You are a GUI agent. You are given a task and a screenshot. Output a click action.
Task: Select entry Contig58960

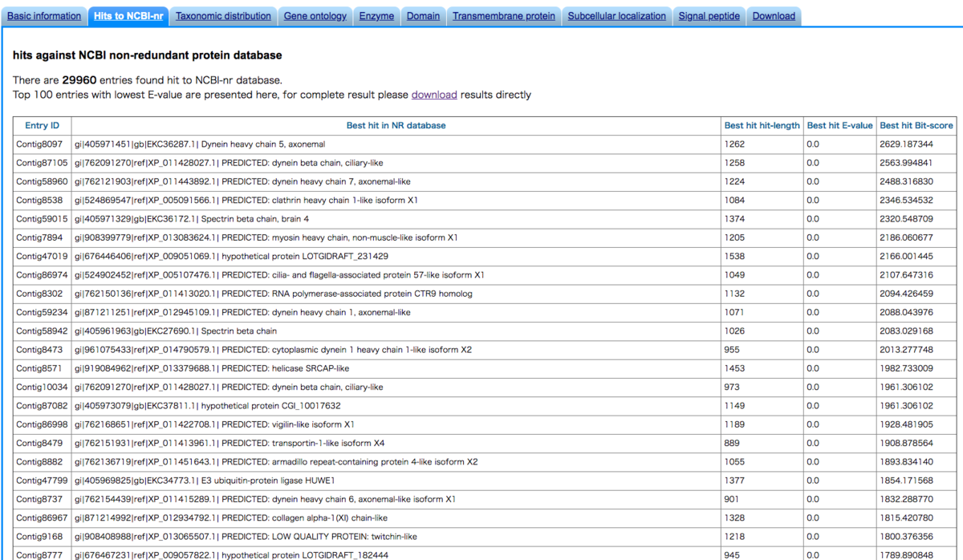(42, 181)
